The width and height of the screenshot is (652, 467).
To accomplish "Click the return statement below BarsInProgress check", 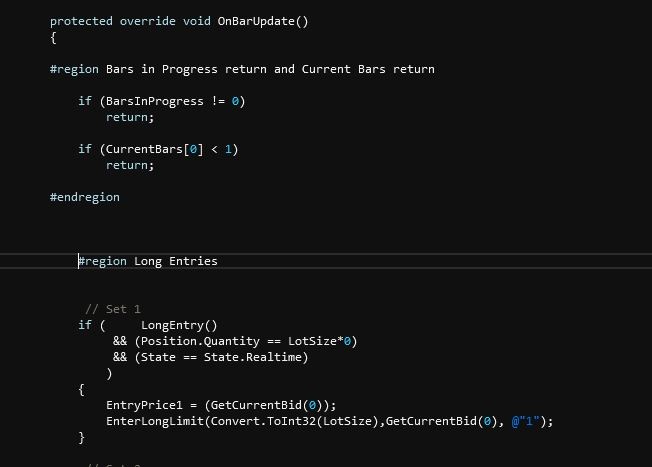I will click(x=130, y=117).
